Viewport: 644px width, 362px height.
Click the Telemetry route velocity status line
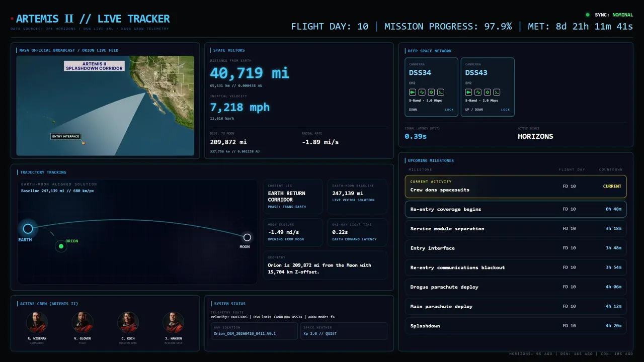pyautogui.click(x=272, y=317)
